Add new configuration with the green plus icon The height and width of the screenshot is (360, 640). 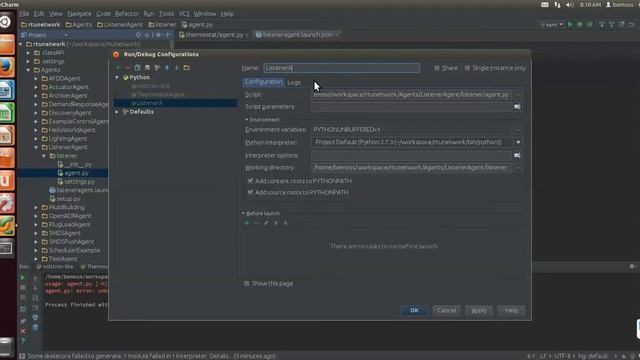coord(118,68)
